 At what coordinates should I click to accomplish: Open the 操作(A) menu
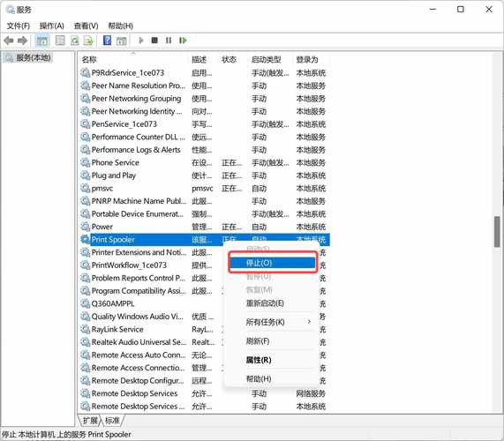[x=52, y=26]
